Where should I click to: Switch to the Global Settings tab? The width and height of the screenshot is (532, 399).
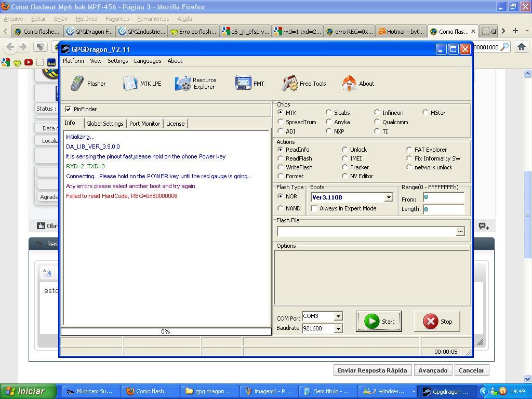(x=105, y=124)
